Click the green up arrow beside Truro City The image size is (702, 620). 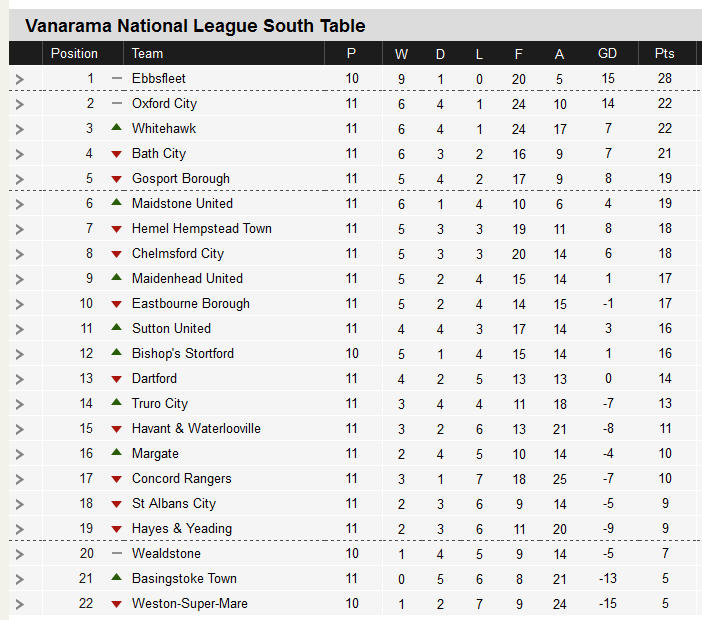coord(116,402)
